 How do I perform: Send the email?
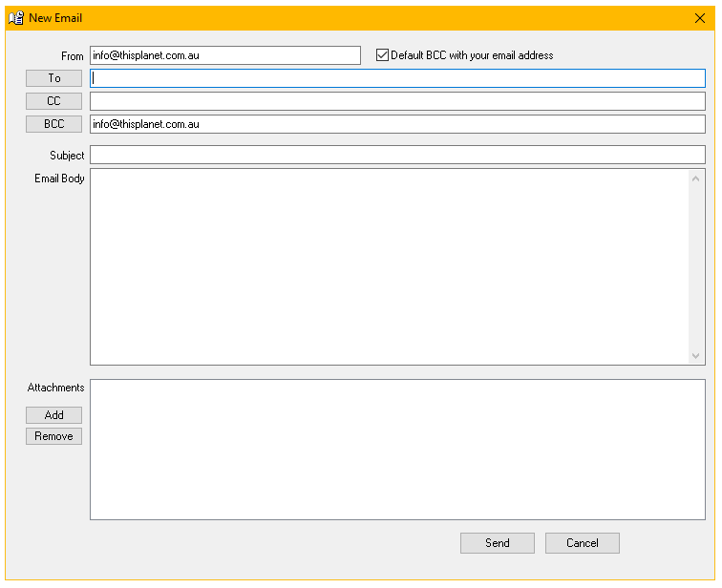[498, 543]
